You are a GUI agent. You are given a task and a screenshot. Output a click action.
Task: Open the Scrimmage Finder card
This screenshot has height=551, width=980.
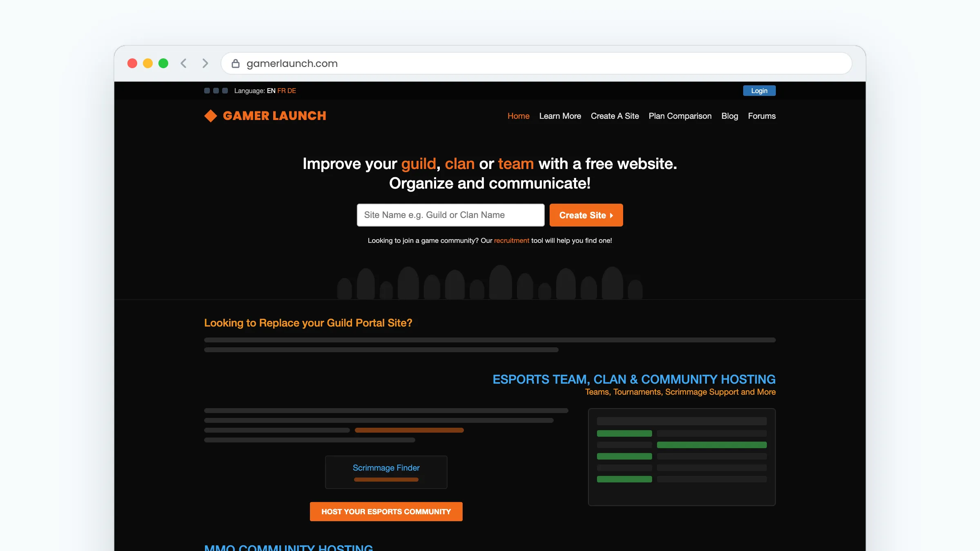386,472
